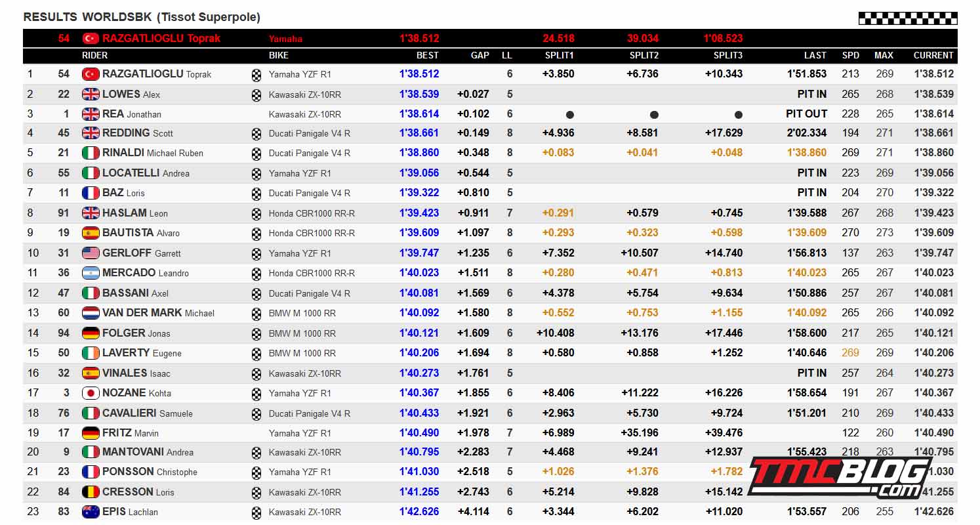This screenshot has height=525, width=980.
Task: Click the SPD column header
Action: pos(851,56)
